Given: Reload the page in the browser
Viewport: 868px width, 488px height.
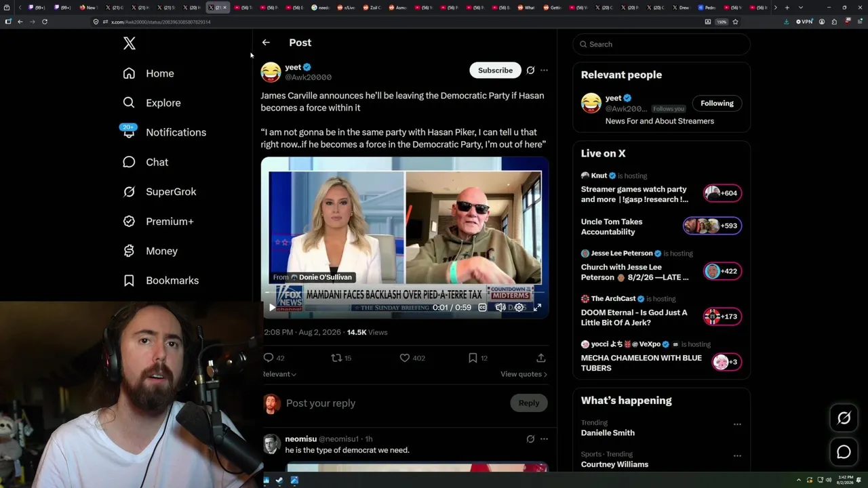Looking at the screenshot, I should (45, 22).
